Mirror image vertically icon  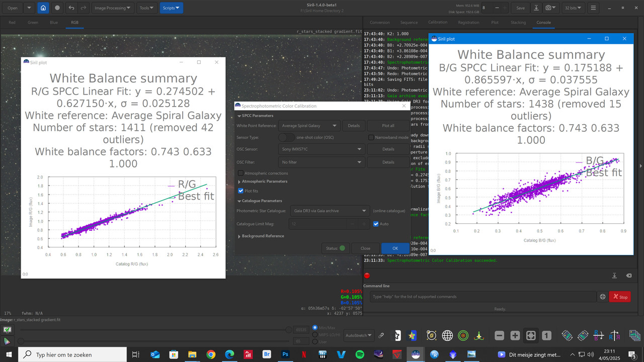pos(614,335)
